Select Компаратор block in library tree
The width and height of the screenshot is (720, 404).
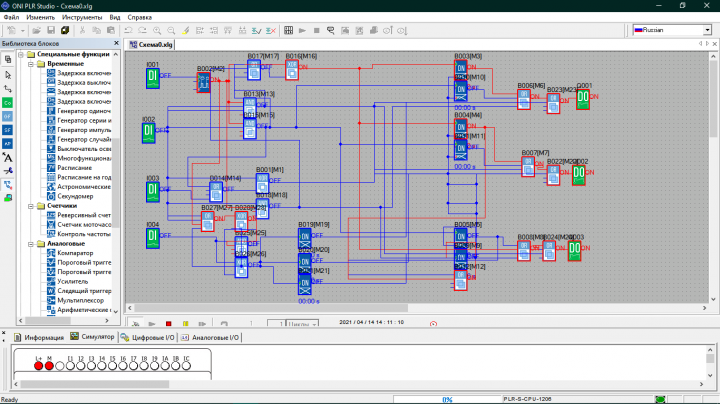(x=74, y=253)
